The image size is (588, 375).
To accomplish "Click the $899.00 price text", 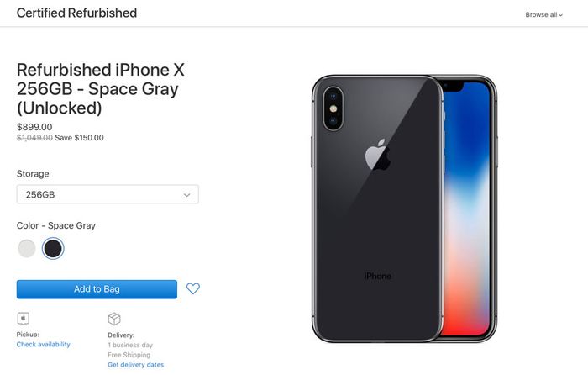I will pos(34,127).
